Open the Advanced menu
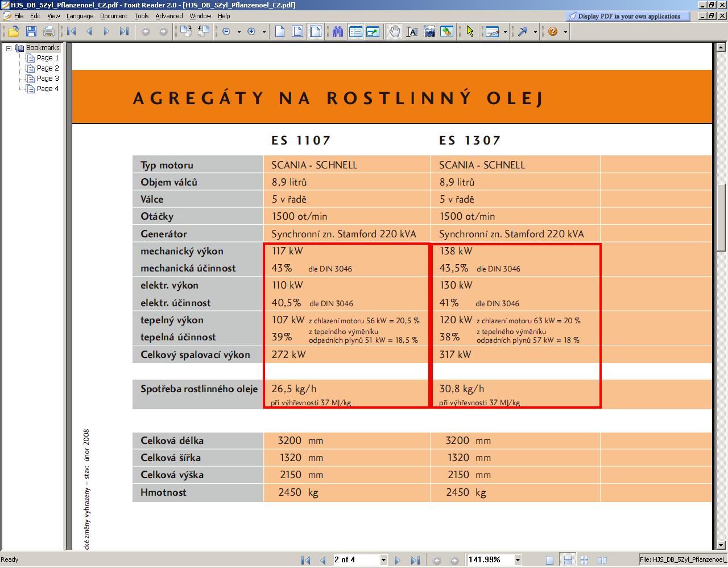 click(x=169, y=16)
